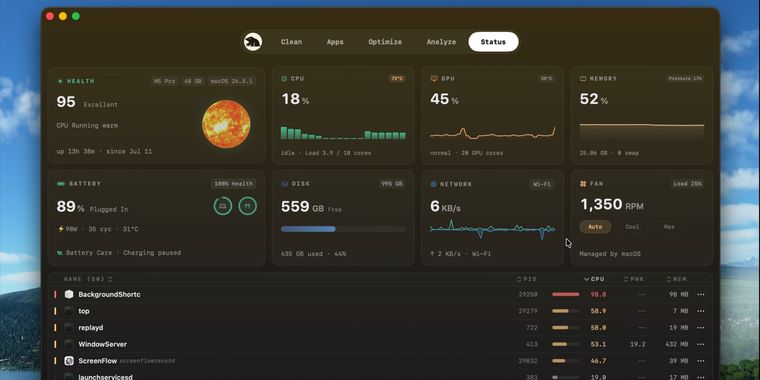The width and height of the screenshot is (760, 380).
Task: Open the more options menu for ScreenFlow
Action: click(701, 361)
